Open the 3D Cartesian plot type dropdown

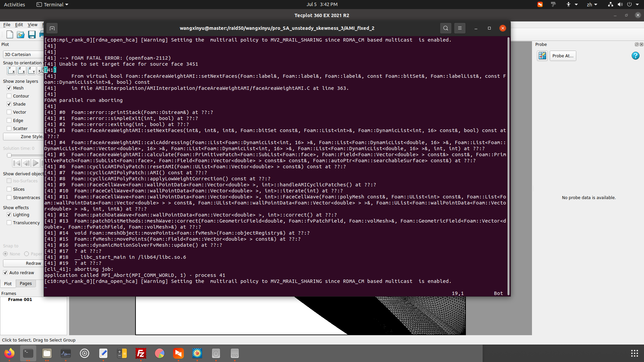(23, 54)
